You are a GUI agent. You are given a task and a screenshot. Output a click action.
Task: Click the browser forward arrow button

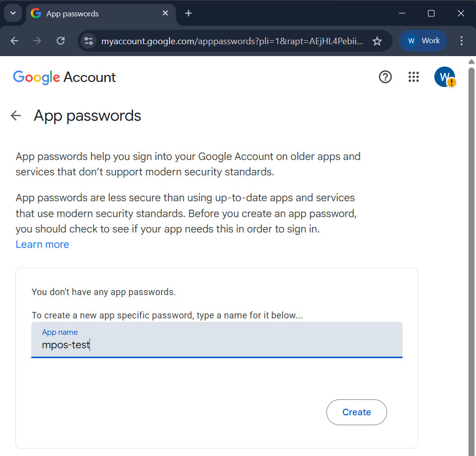click(37, 41)
